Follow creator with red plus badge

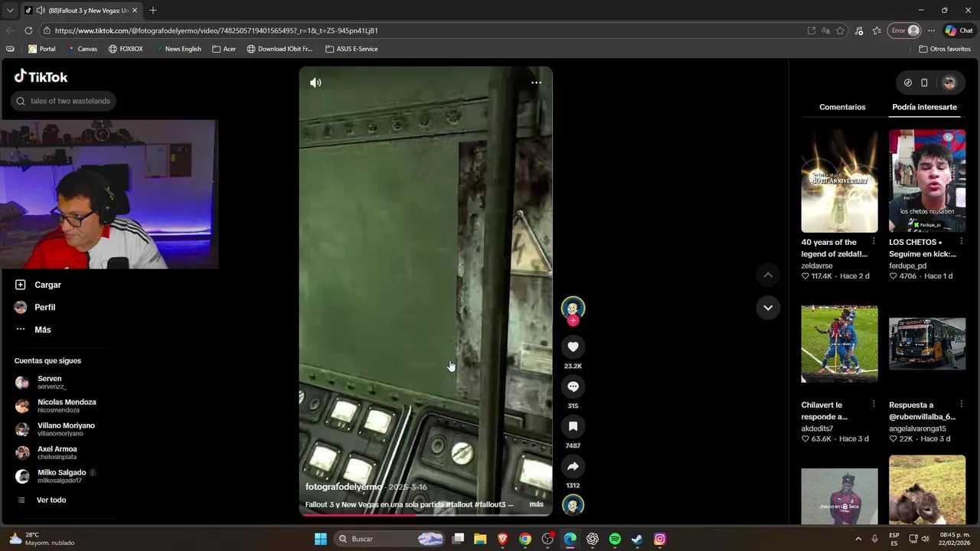tap(573, 321)
